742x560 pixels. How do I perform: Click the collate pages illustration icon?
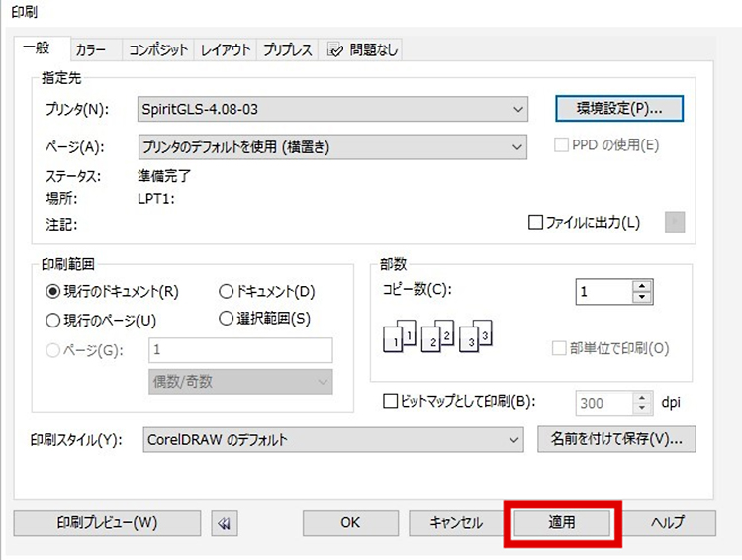pyautogui.click(x=436, y=336)
